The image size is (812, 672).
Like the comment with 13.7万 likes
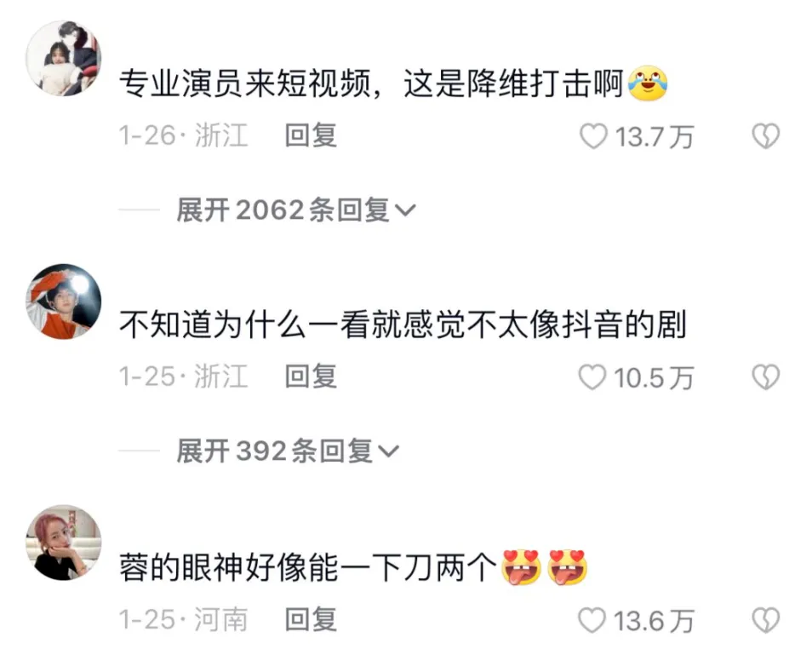[x=593, y=136]
